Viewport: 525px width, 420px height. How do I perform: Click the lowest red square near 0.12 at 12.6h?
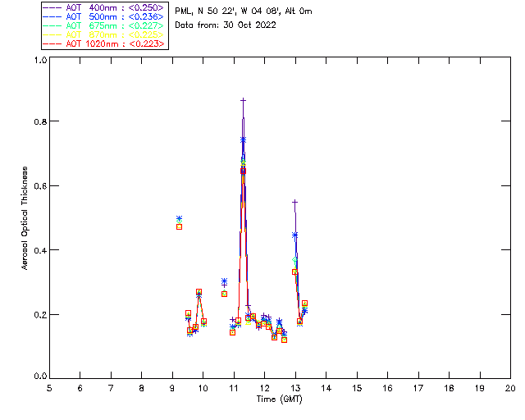(285, 340)
